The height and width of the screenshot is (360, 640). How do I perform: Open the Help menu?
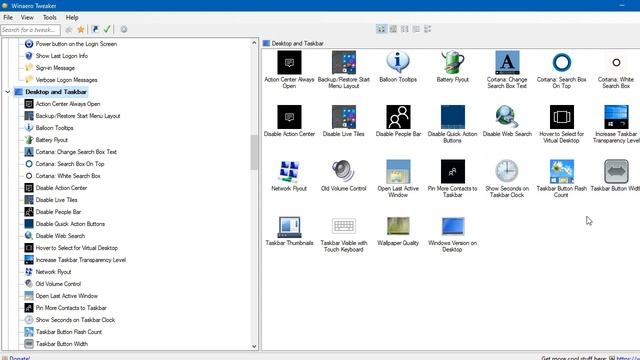point(72,18)
